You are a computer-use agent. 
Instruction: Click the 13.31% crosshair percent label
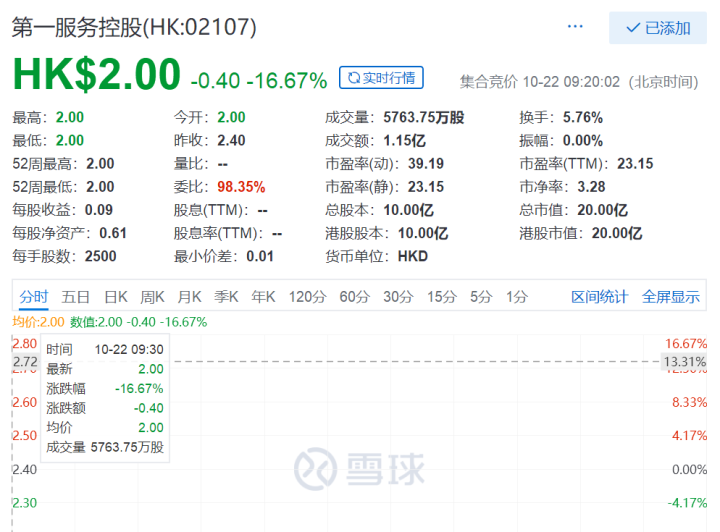(684, 362)
